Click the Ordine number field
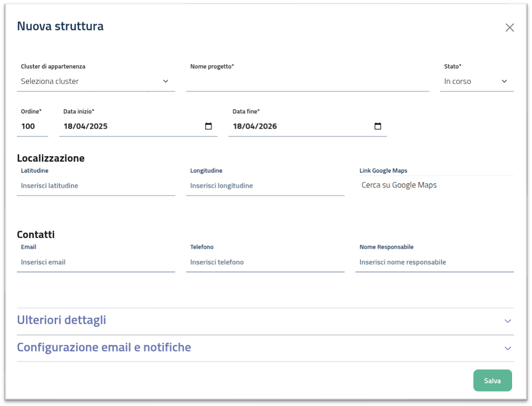Viewport: 532px width, 406px height. [x=32, y=126]
